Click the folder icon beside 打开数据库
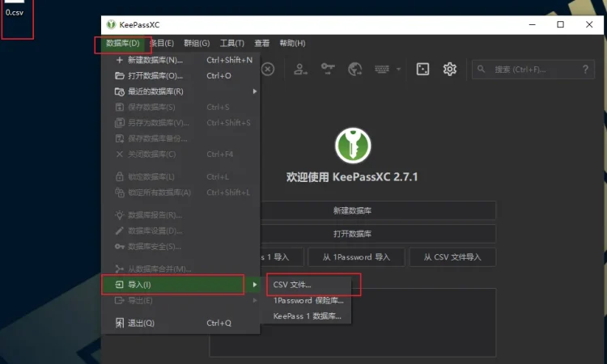 (120, 76)
